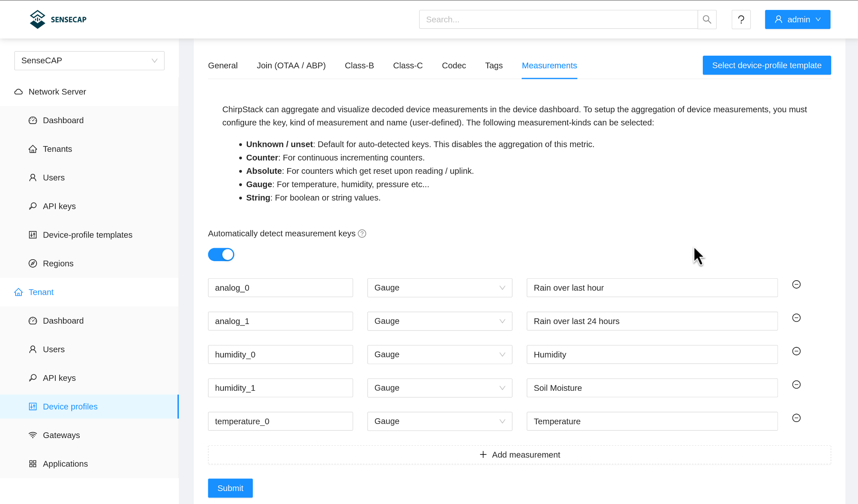The image size is (858, 504).
Task: Click the Network Server API keys icon
Action: [33, 206]
